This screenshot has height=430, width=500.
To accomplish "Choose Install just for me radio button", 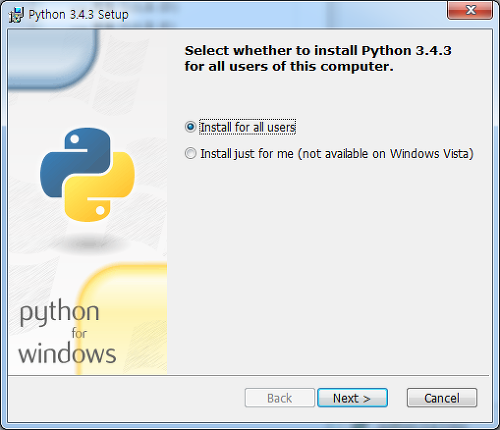I will point(190,154).
